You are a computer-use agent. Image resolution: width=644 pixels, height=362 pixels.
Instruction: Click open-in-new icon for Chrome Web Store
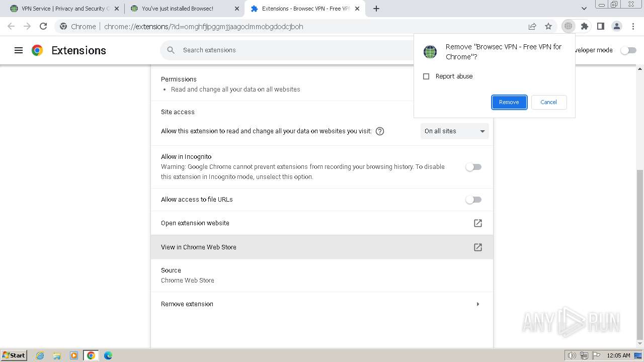coord(478,247)
